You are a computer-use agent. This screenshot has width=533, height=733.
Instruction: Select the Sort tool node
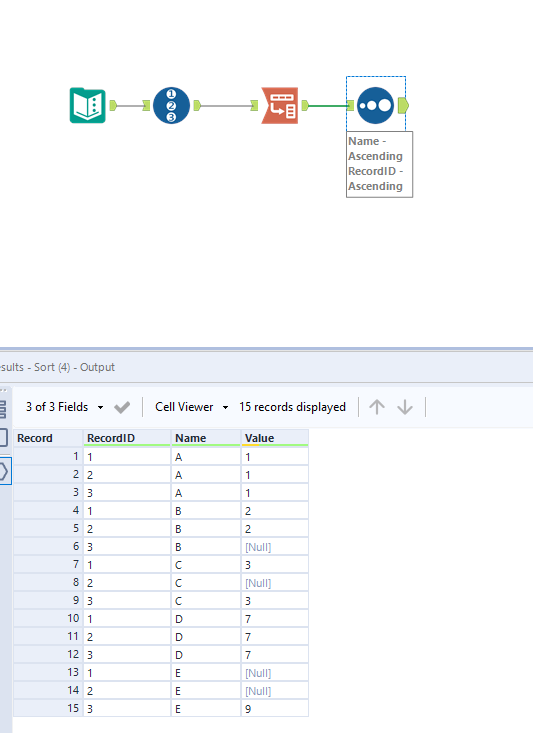pos(375,106)
